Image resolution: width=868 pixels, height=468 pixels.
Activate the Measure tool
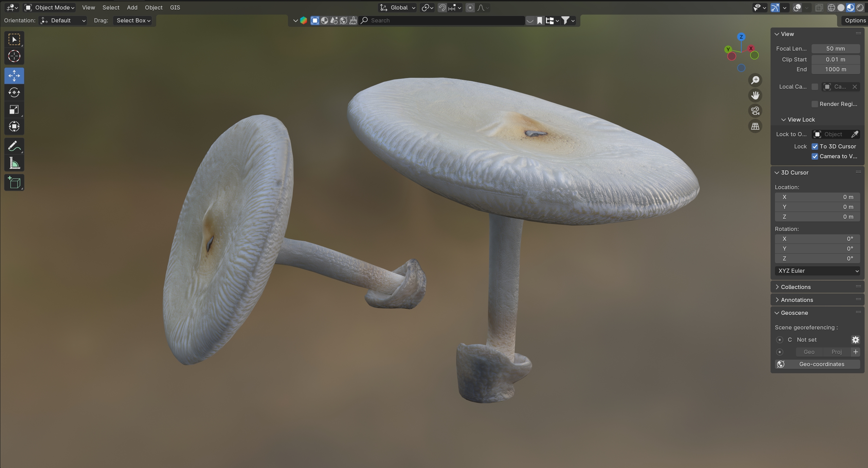[x=14, y=164]
